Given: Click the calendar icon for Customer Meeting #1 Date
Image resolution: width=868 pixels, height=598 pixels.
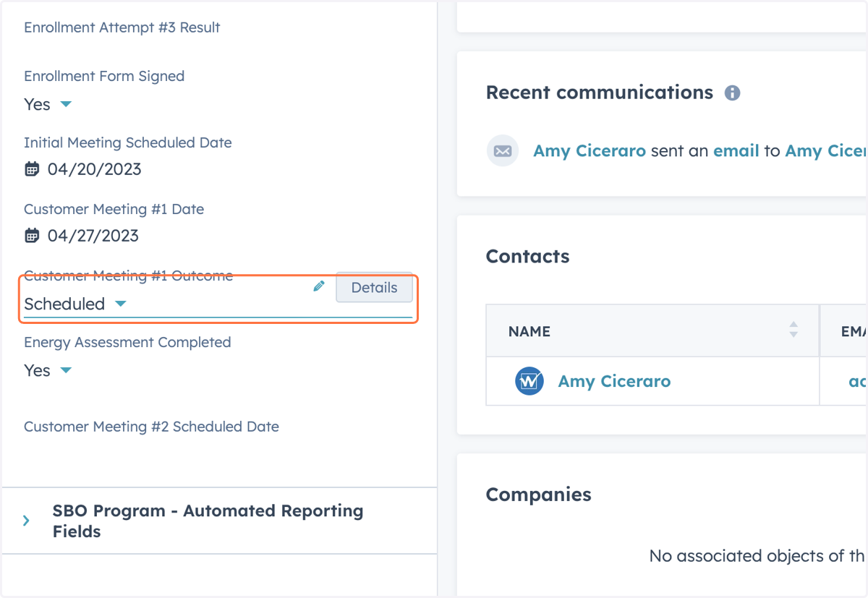Looking at the screenshot, I should 32,236.
